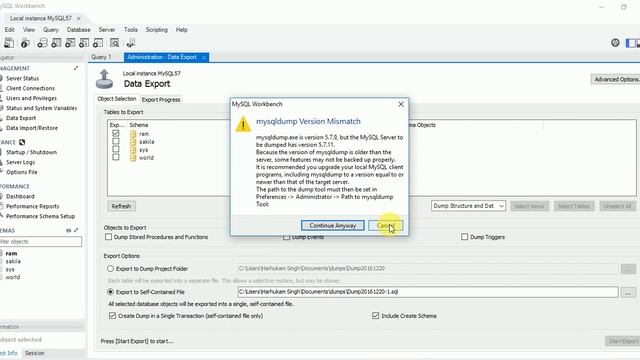Click the Unselect All button

[x=617, y=206]
